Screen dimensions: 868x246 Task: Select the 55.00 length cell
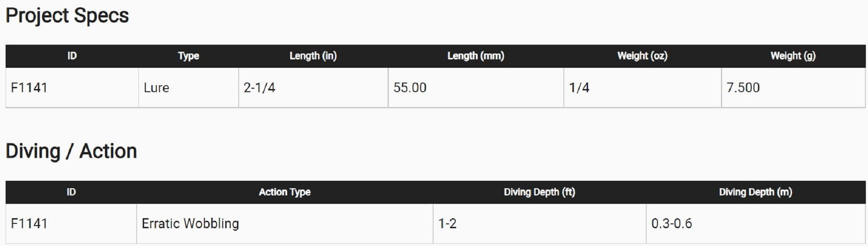coord(410,88)
